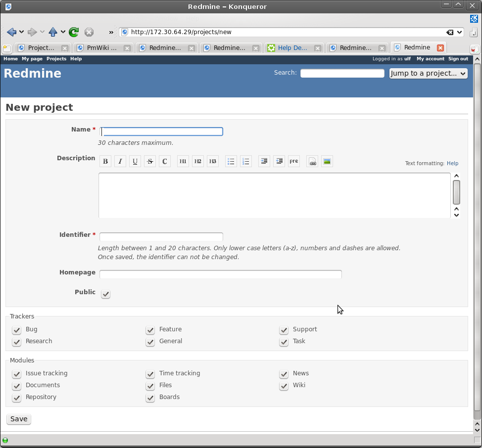Apply strikethrough formatting to description
482x448 pixels.
(x=150, y=161)
